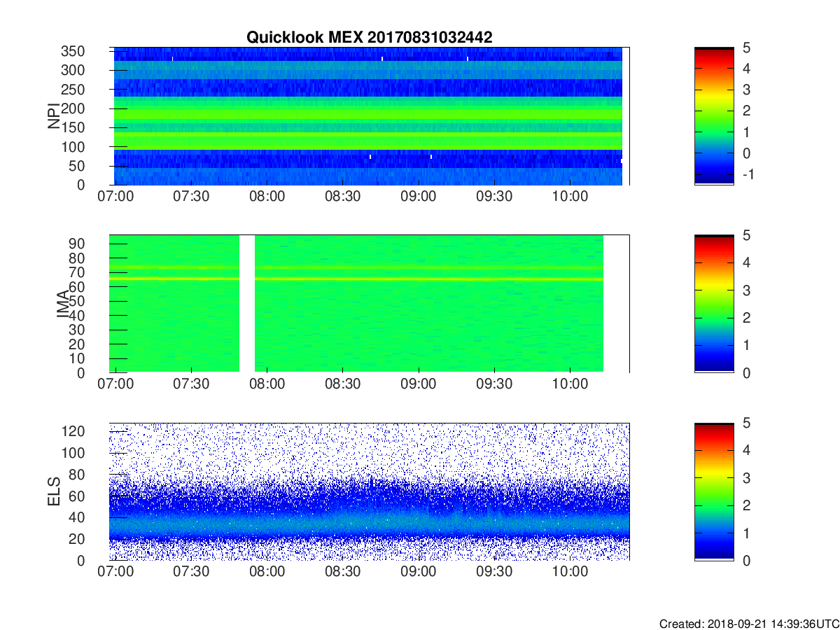
Task: Click the IMA y-axis label
Action: pyautogui.click(x=62, y=304)
